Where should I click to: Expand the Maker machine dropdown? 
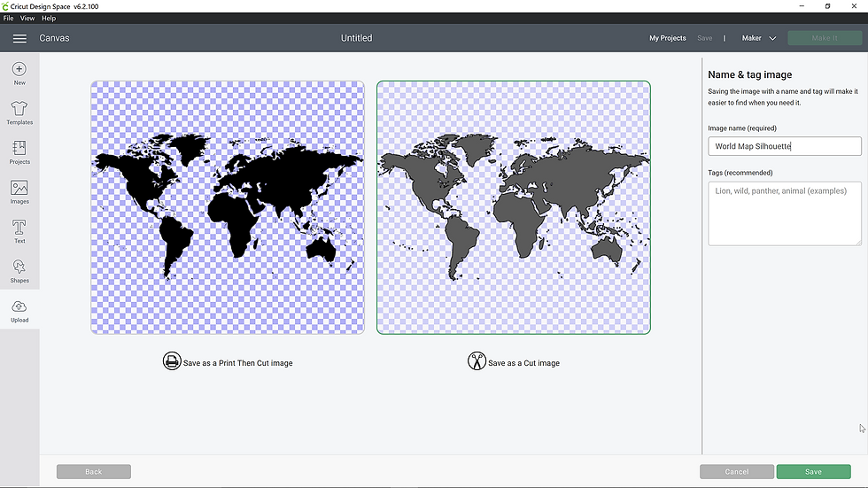(x=759, y=38)
